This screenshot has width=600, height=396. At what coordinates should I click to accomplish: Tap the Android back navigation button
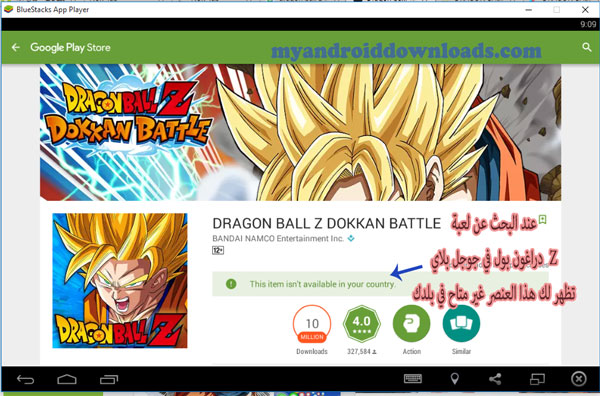coord(26,379)
